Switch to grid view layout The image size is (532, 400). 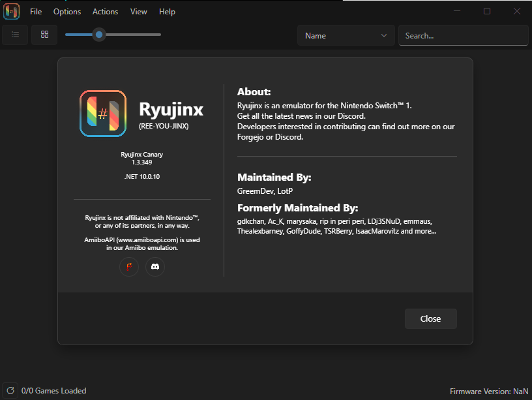tap(44, 35)
